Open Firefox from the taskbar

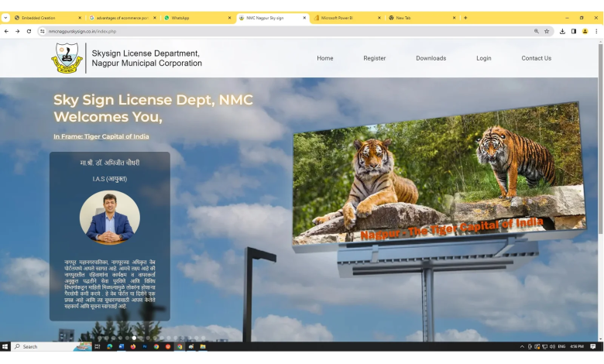point(133,346)
